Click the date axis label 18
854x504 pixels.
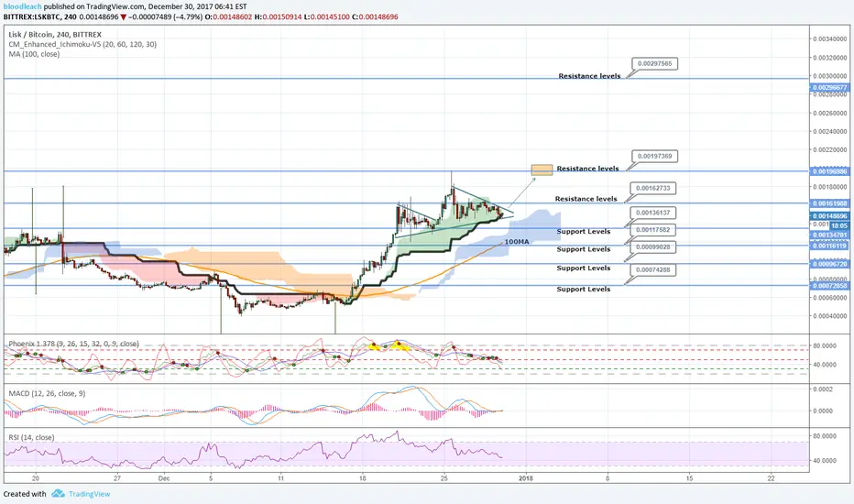click(362, 478)
